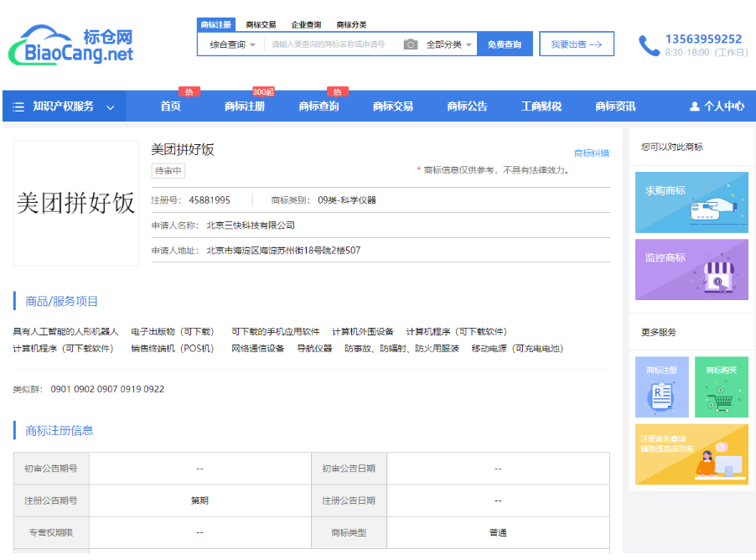Click applicant name 北京三快科技有限公司
Screen dimensions: 756x560
coord(251,226)
